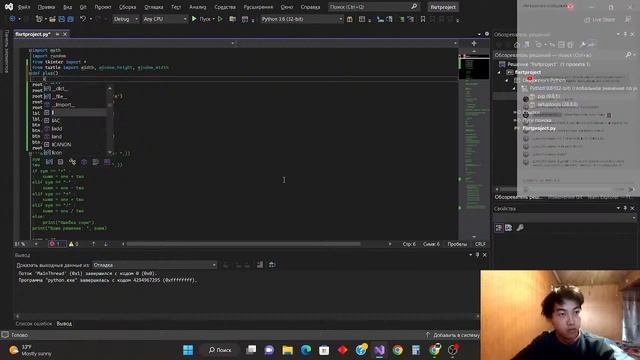Open File Explorer from taskbar

(x=287, y=350)
